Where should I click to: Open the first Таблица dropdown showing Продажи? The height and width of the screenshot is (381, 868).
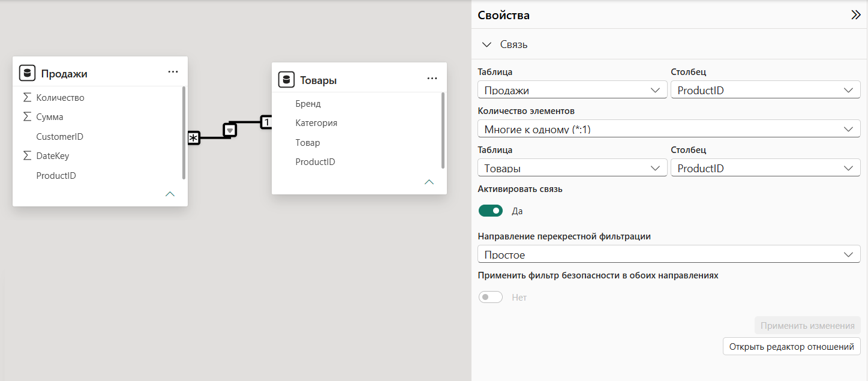click(572, 90)
